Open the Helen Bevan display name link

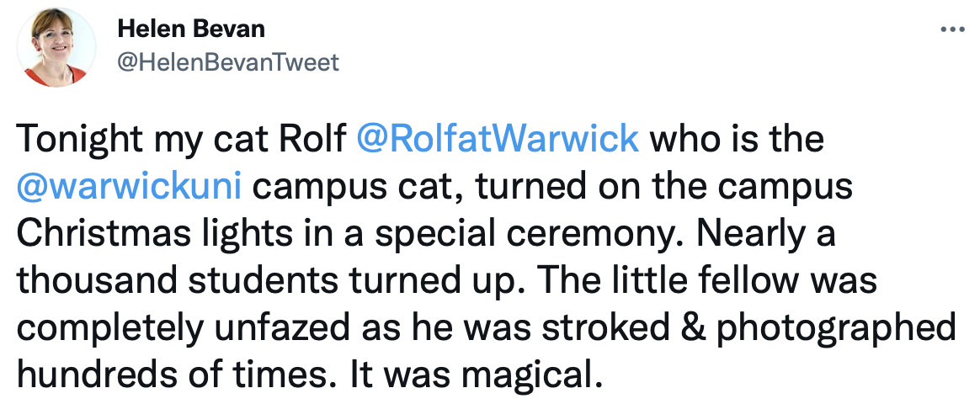point(191,29)
